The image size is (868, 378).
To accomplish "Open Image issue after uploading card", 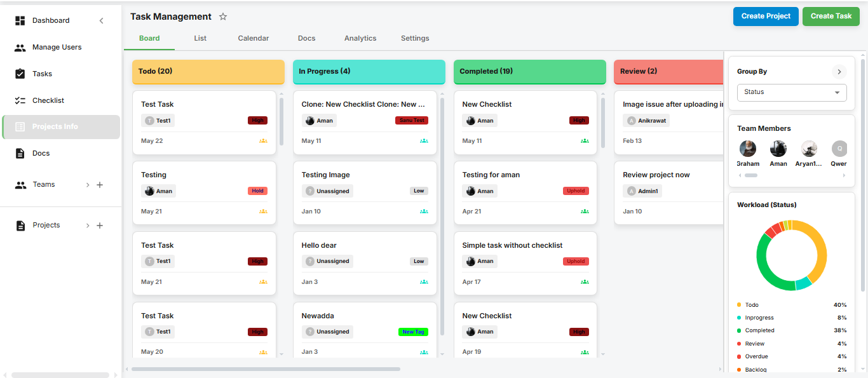I will coord(668,123).
